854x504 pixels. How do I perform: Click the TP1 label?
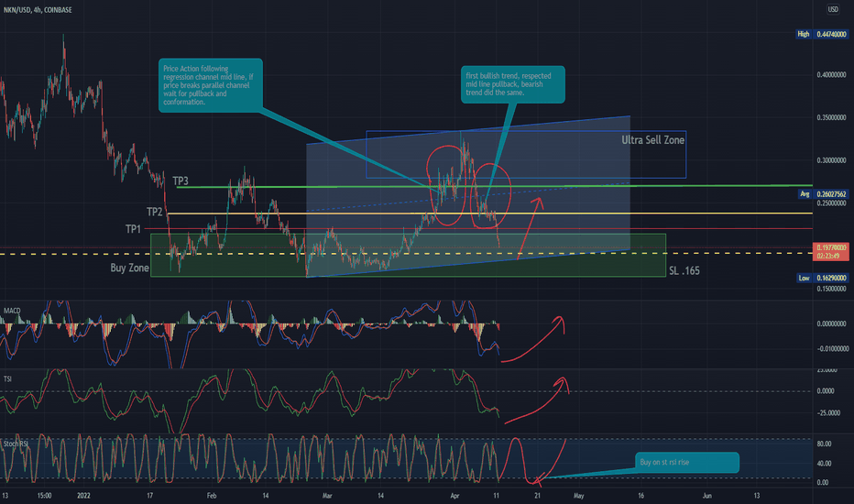click(134, 229)
